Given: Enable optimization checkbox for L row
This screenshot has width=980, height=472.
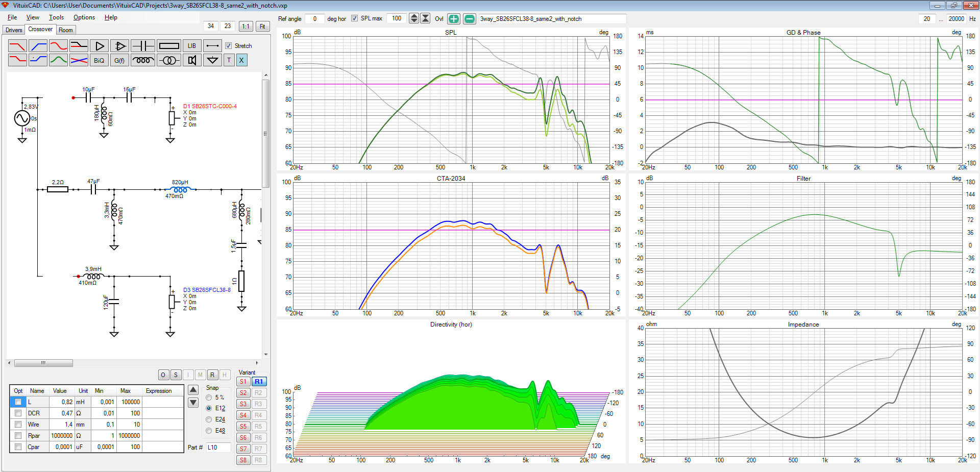Looking at the screenshot, I should coord(18,402).
